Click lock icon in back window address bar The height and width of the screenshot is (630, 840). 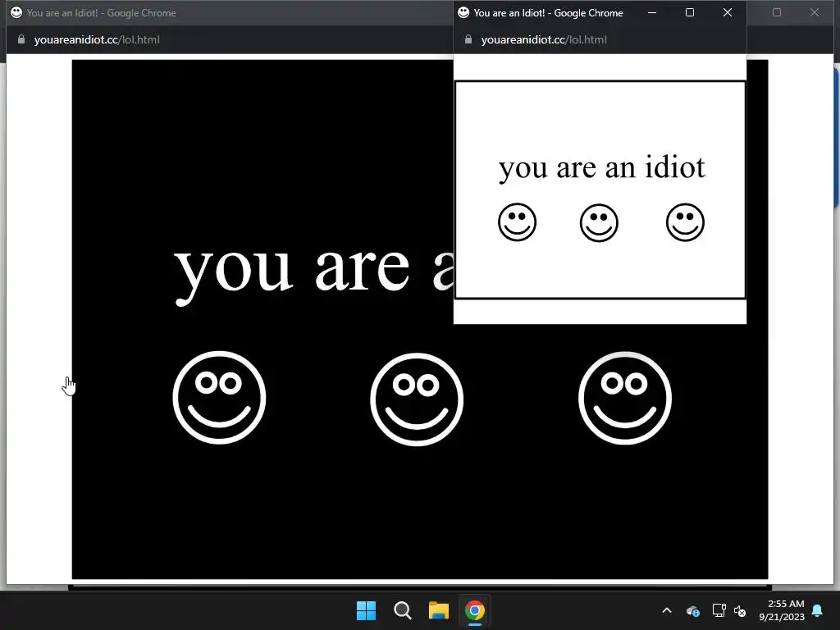[x=21, y=39]
